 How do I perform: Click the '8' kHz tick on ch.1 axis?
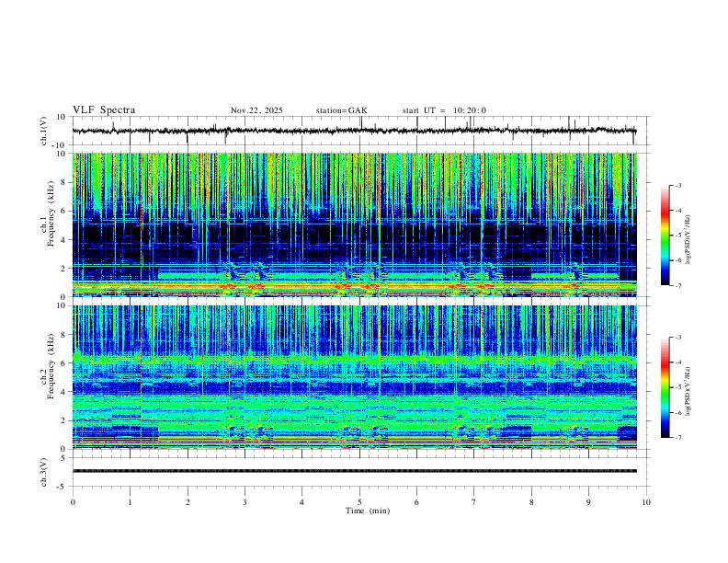pyautogui.click(x=64, y=182)
